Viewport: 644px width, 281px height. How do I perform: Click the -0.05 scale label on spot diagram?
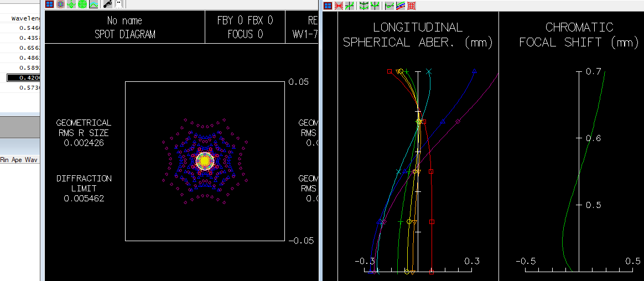(x=301, y=240)
